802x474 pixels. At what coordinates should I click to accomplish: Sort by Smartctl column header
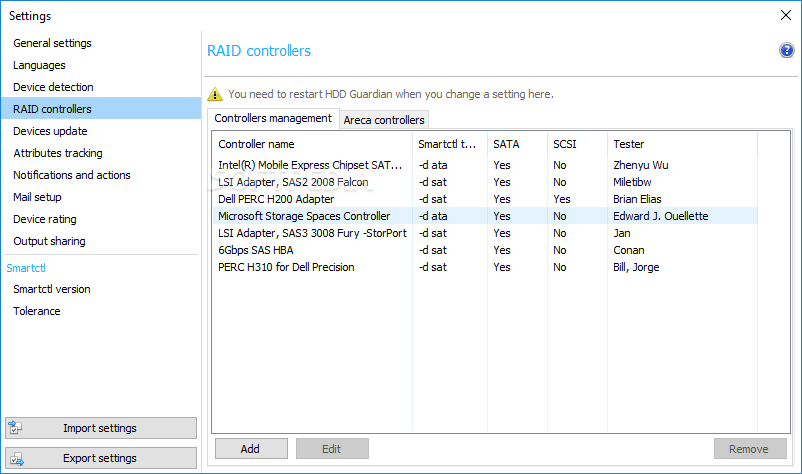pos(450,144)
